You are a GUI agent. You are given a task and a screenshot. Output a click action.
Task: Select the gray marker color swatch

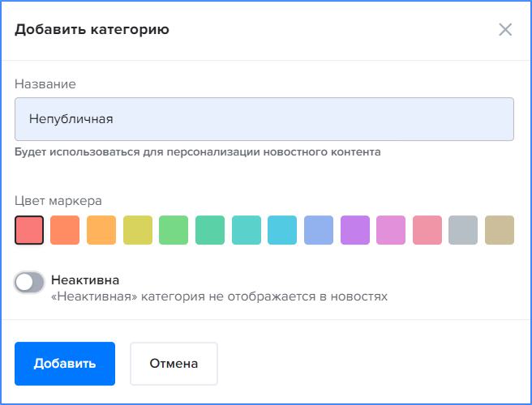[x=463, y=230]
